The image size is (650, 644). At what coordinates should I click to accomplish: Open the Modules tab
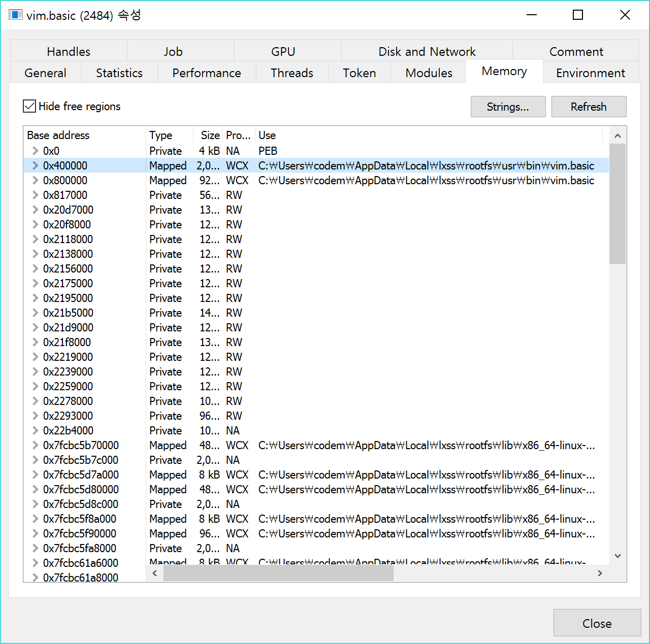[429, 73]
